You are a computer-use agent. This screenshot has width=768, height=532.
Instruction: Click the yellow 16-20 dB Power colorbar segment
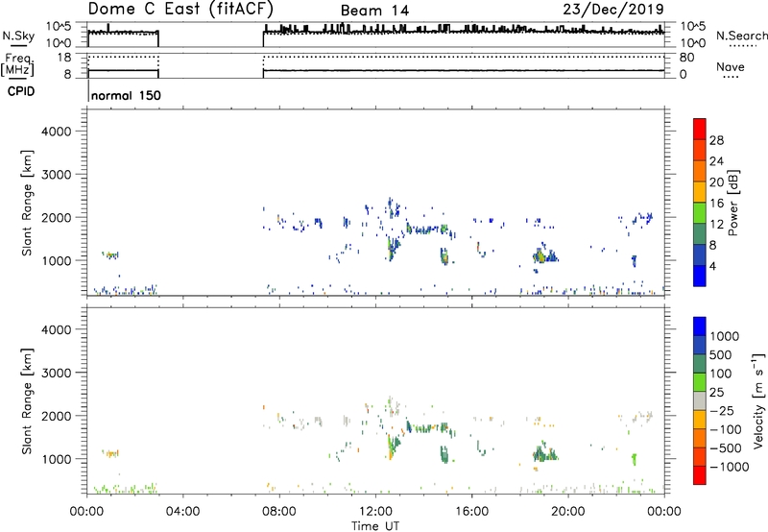[700, 191]
